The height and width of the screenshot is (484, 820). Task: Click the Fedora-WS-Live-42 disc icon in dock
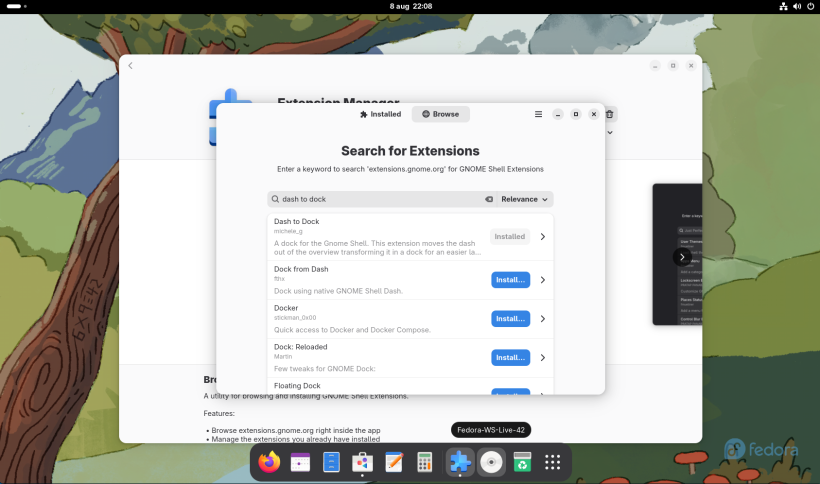[x=491, y=462]
